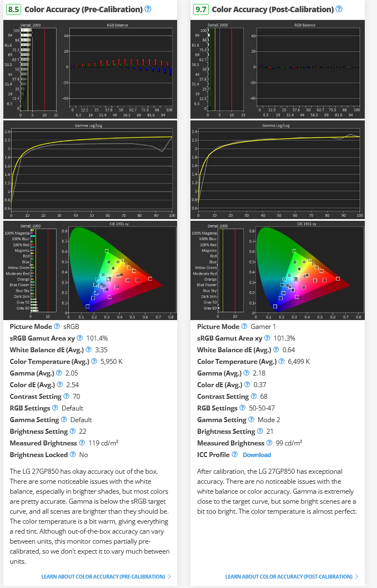This screenshot has height=588, width=377.
Task: Open pre-calibration CIE 1931 xy chart image
Action: click(90, 270)
